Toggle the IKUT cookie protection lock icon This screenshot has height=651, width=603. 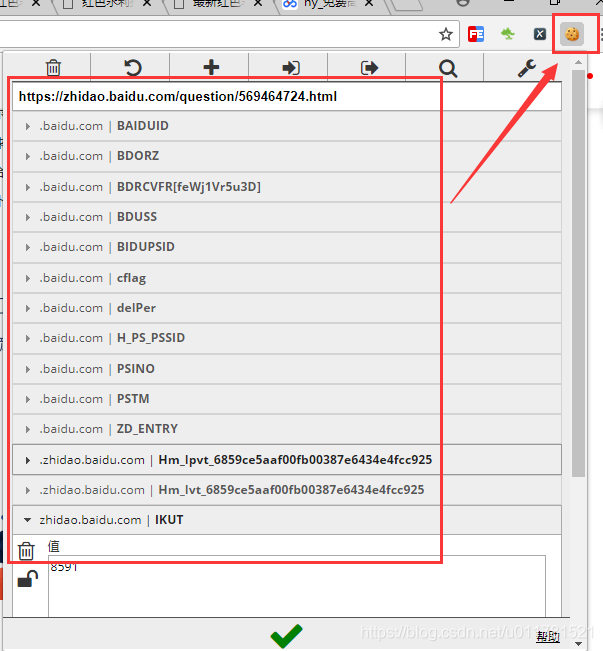[28, 579]
